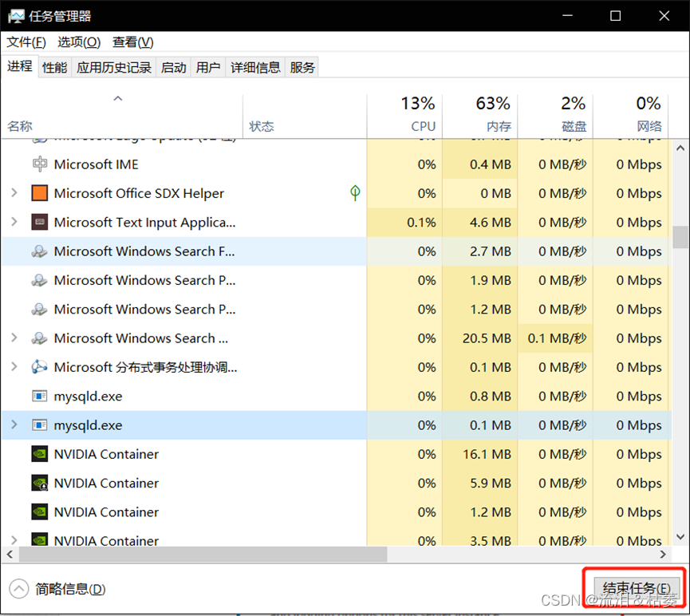Expand the selected mysqld.exe process group
The height and width of the screenshot is (616, 690).
[x=14, y=425]
